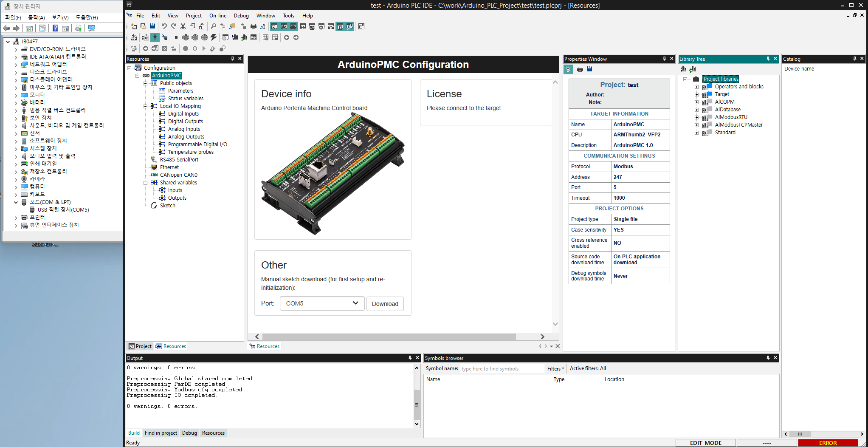Viewport: 868px width, 447px height.
Task: Expand the AlModbusRTU library node
Action: click(x=697, y=117)
